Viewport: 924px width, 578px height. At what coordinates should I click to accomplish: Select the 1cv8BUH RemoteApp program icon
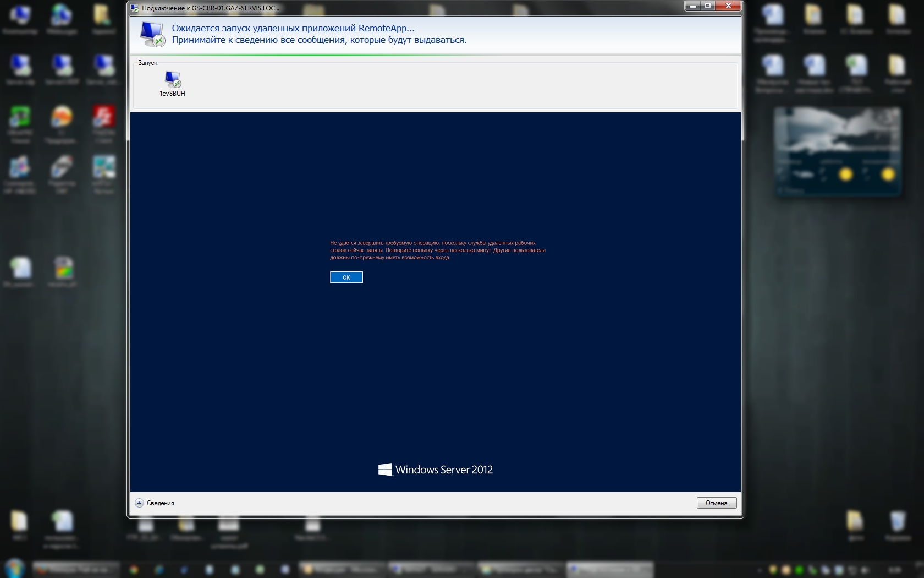173,79
